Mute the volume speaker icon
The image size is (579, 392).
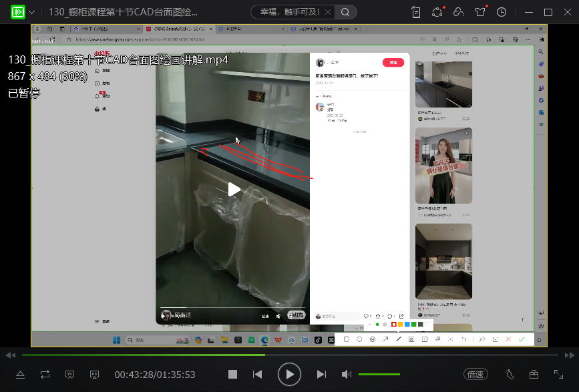(346, 375)
